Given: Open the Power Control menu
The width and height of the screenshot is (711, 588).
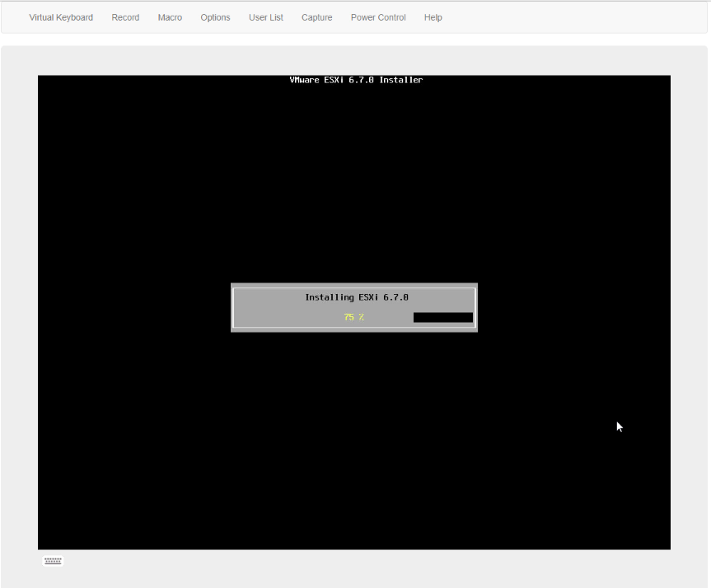Looking at the screenshot, I should 378,17.
